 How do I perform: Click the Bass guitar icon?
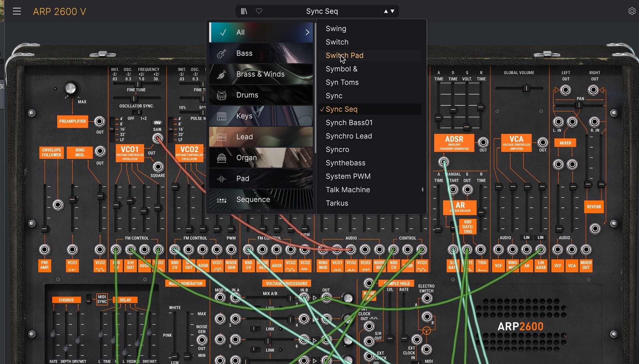pos(222,54)
